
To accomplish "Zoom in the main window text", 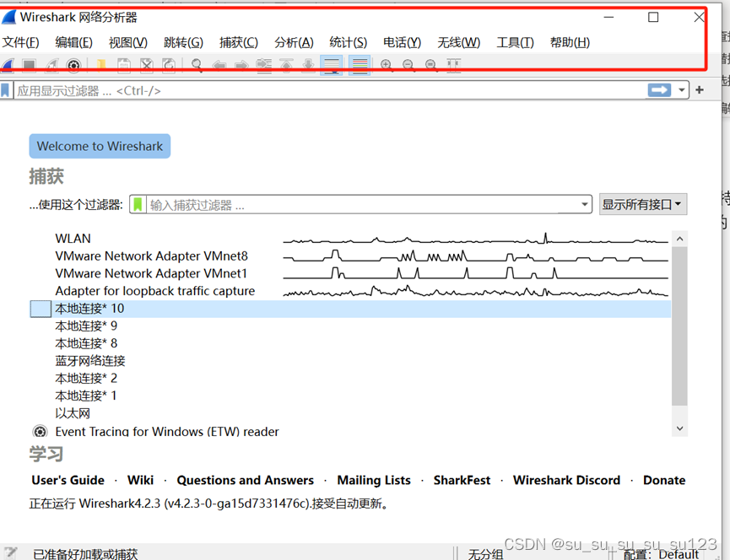I will (386, 65).
